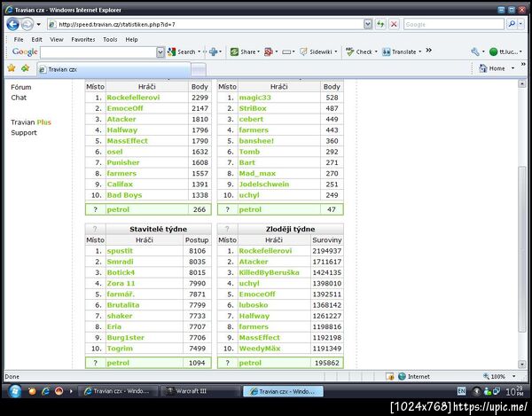The width and height of the screenshot is (532, 416).
Task: Open the Tools menu
Action: tap(110, 39)
